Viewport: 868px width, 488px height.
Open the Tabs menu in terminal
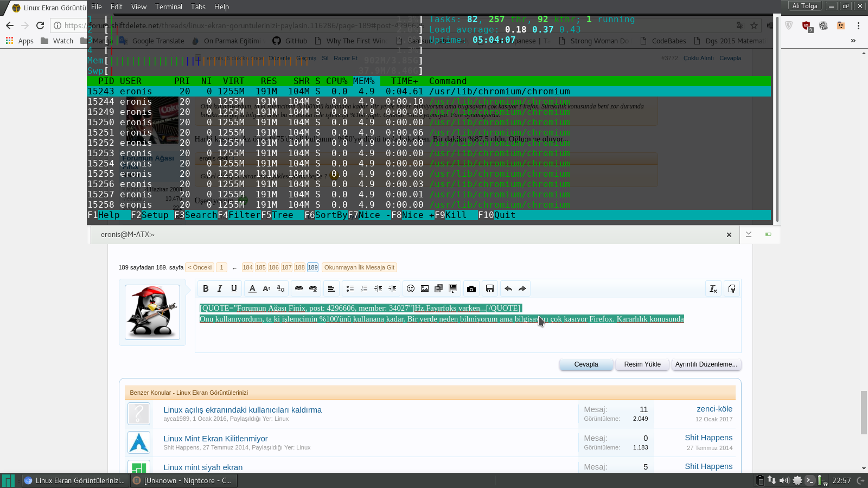(198, 7)
